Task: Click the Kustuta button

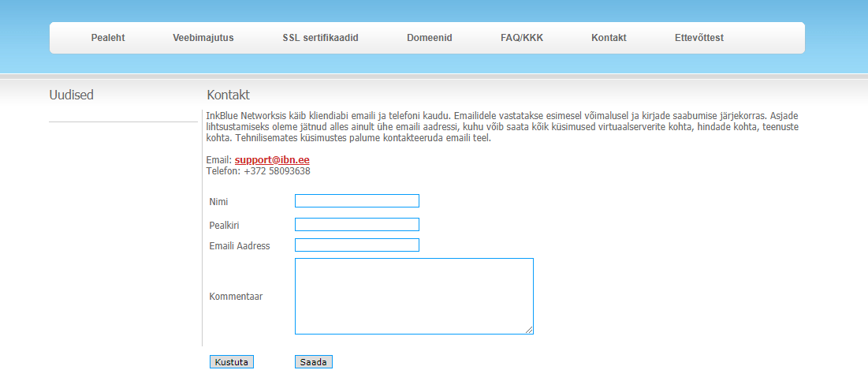Action: click(232, 362)
